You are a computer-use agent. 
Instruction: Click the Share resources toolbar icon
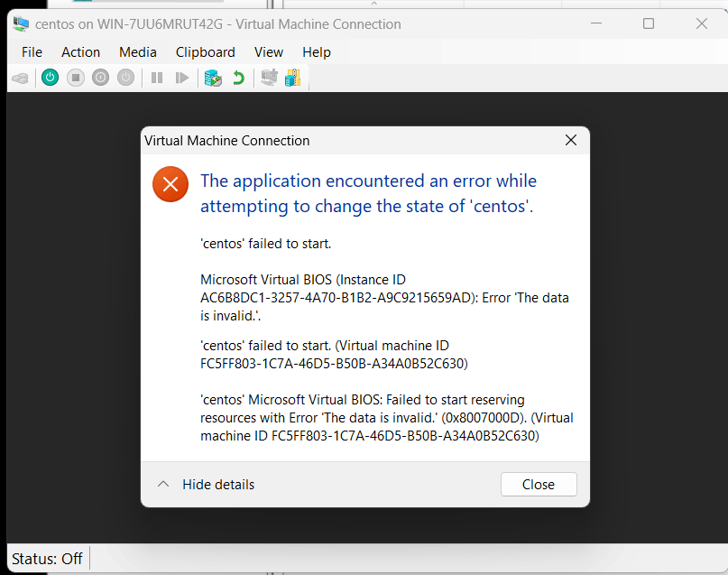click(293, 78)
